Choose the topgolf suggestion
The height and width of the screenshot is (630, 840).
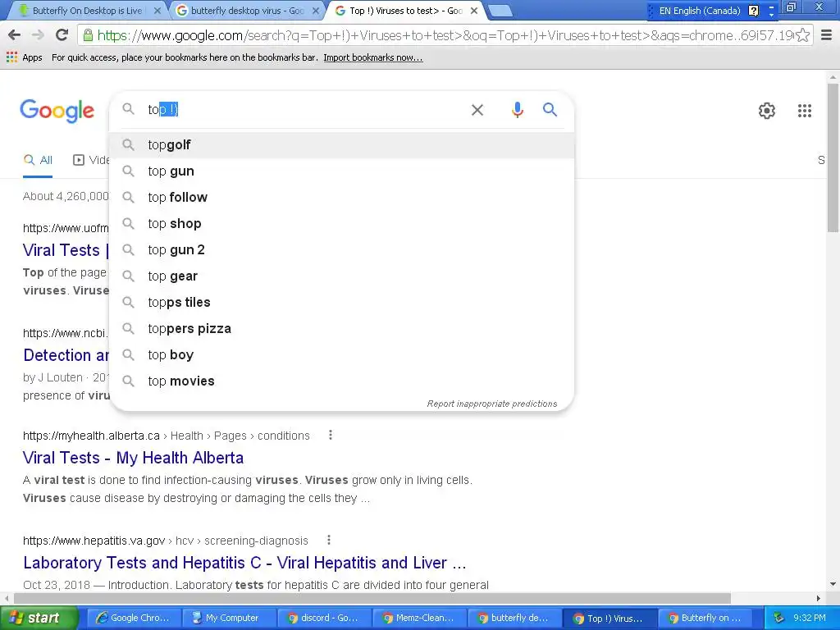coord(342,145)
